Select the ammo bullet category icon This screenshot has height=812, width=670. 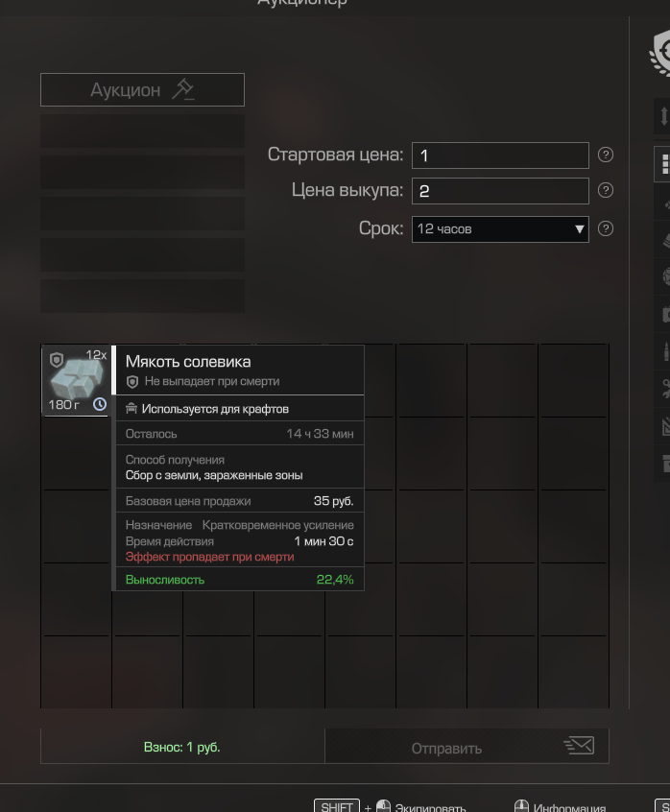point(665,351)
